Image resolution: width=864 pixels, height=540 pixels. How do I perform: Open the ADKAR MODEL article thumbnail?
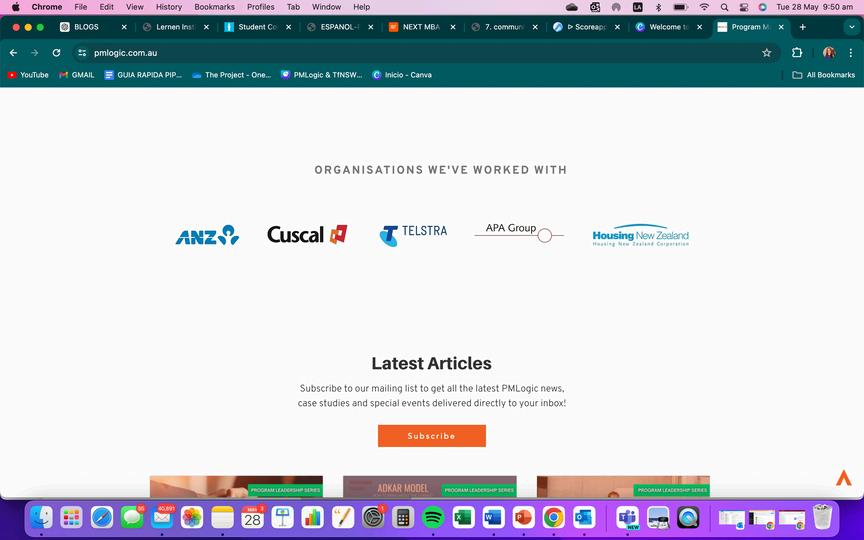[x=430, y=487]
